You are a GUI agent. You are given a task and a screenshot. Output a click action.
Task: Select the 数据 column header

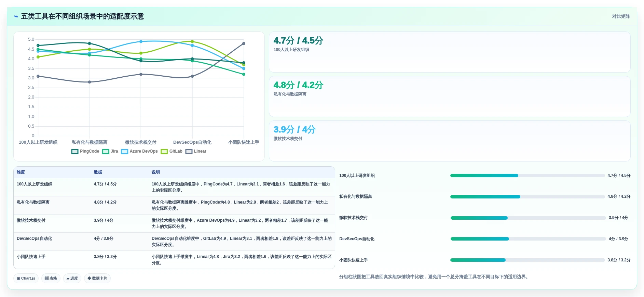98,172
